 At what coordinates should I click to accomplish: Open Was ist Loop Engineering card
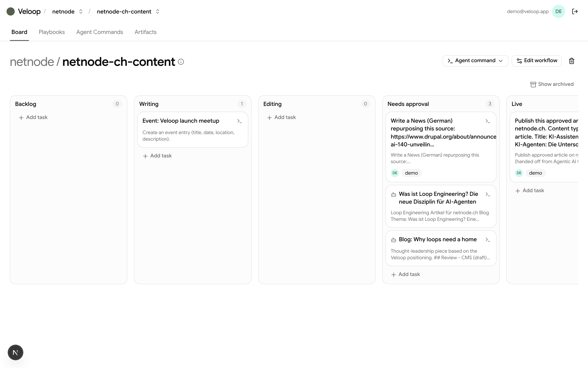tap(441, 206)
